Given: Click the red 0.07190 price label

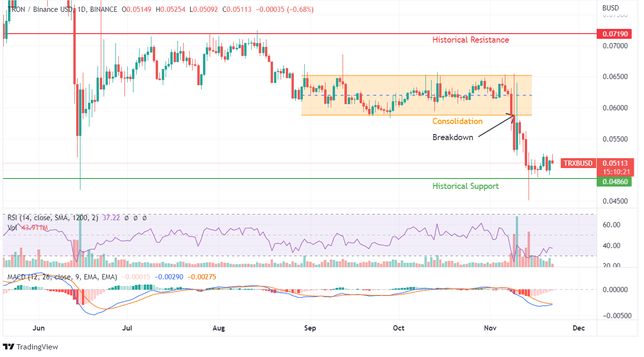Looking at the screenshot, I should coord(615,34).
